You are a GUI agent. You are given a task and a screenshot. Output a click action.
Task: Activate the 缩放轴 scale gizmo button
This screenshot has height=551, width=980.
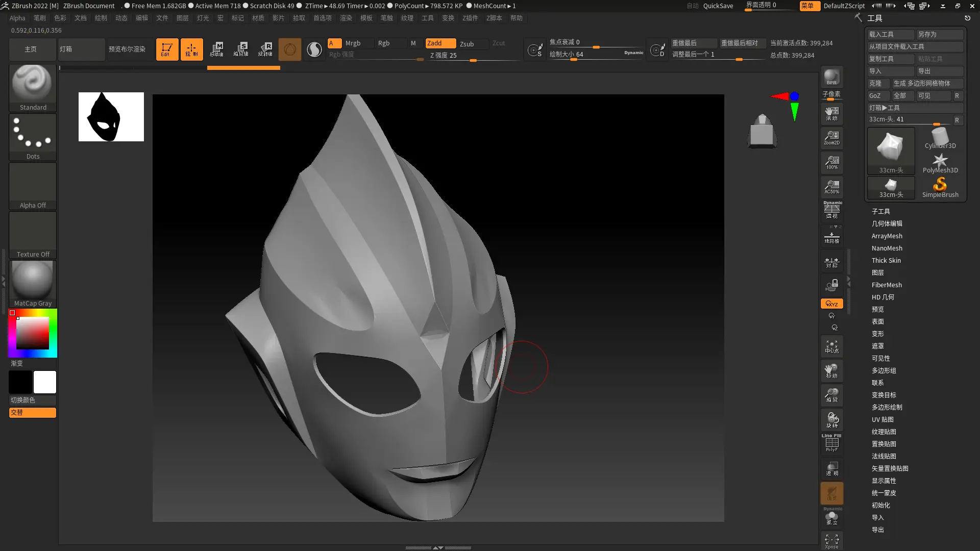coord(241,49)
